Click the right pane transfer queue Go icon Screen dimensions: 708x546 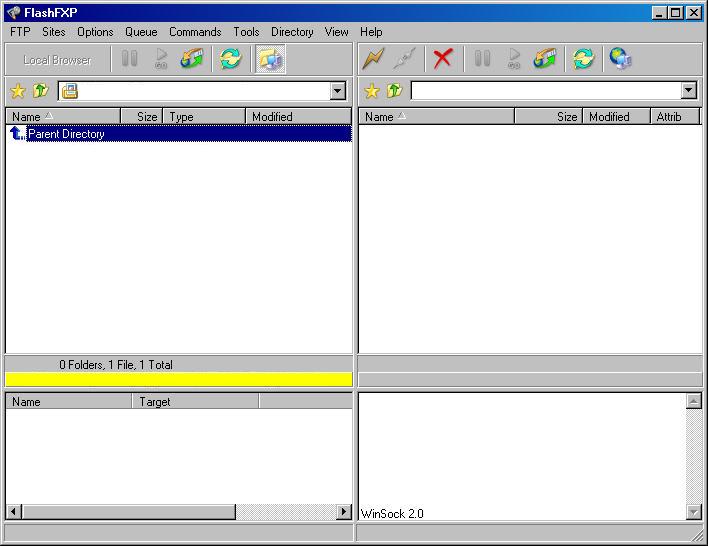point(513,59)
